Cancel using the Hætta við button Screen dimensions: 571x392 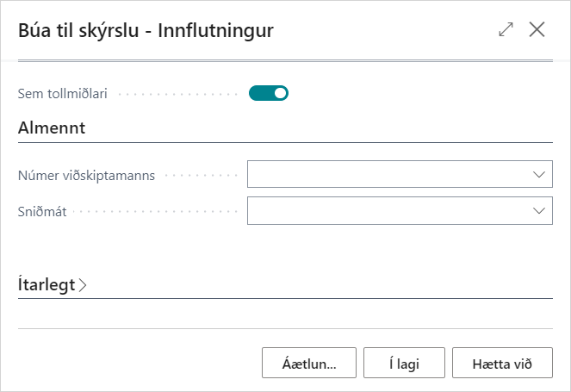point(502,363)
